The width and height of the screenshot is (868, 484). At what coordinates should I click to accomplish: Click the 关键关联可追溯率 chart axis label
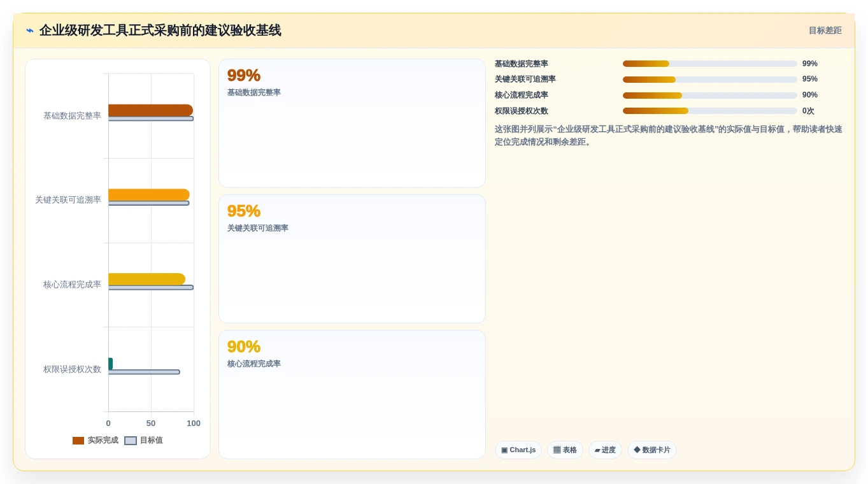68,200
